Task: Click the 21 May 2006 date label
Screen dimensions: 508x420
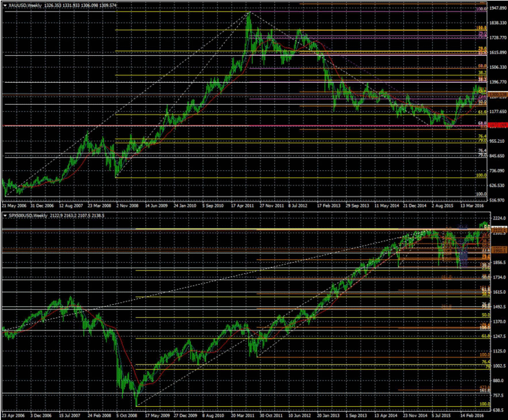Action: click(16, 206)
